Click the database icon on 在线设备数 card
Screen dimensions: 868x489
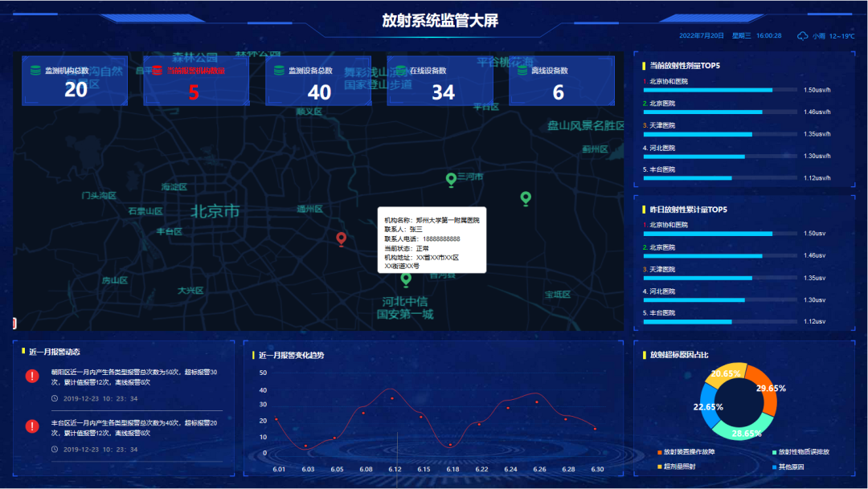[x=399, y=71]
